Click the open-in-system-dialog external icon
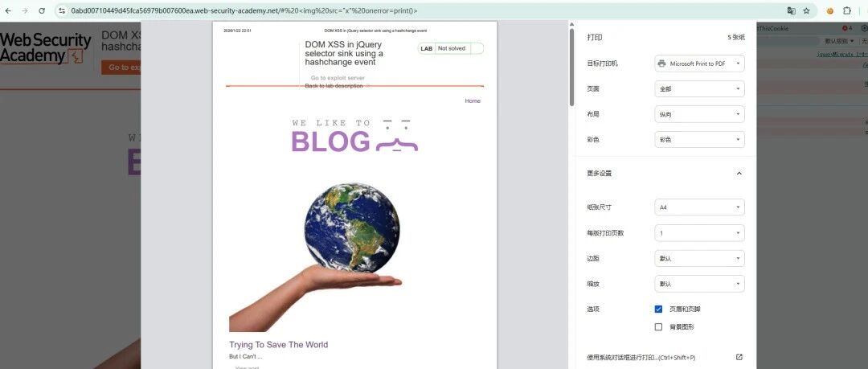The height and width of the screenshot is (369, 868). [x=739, y=358]
